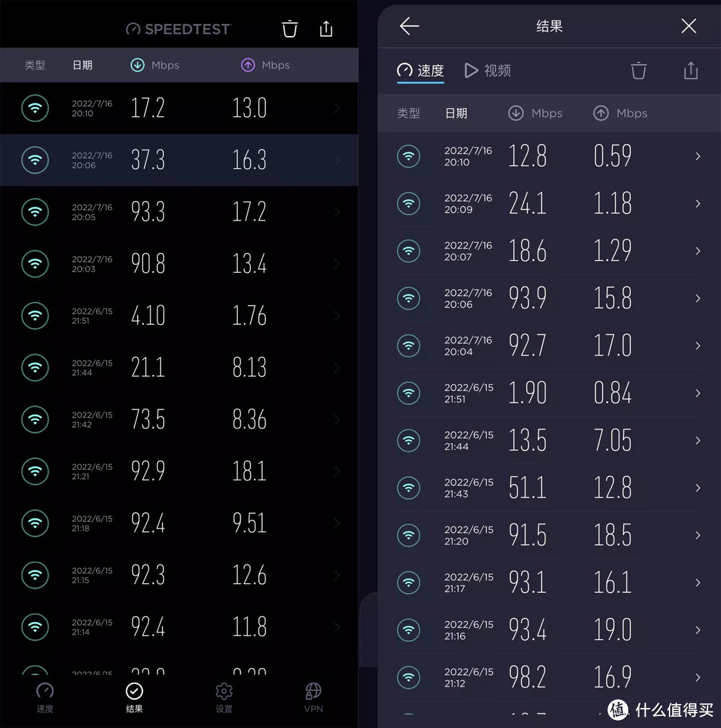Tap the share icon in left Speedtest header

tap(326, 29)
